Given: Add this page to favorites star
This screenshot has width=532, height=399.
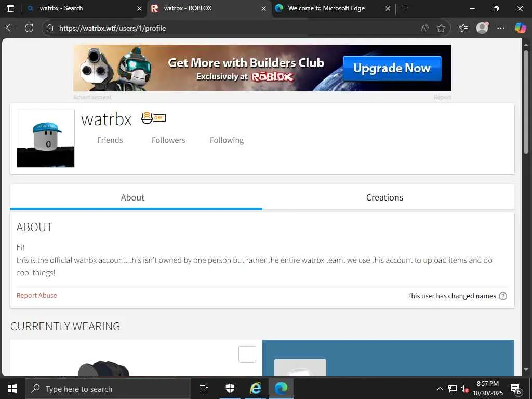Looking at the screenshot, I should pyautogui.click(x=441, y=28).
